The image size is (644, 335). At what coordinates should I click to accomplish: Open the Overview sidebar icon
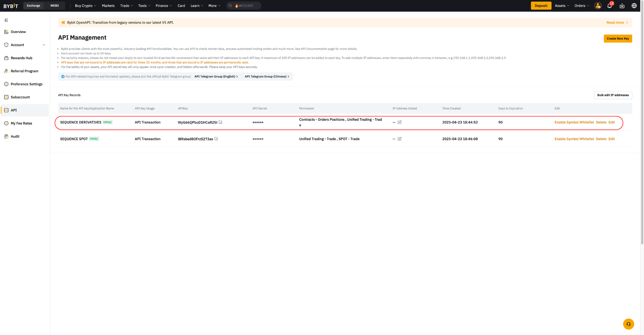coord(6,32)
